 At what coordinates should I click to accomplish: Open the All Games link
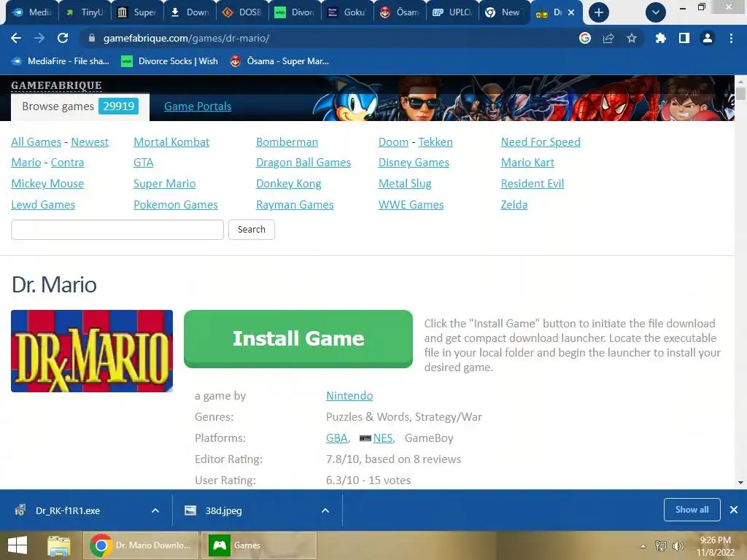click(x=36, y=142)
